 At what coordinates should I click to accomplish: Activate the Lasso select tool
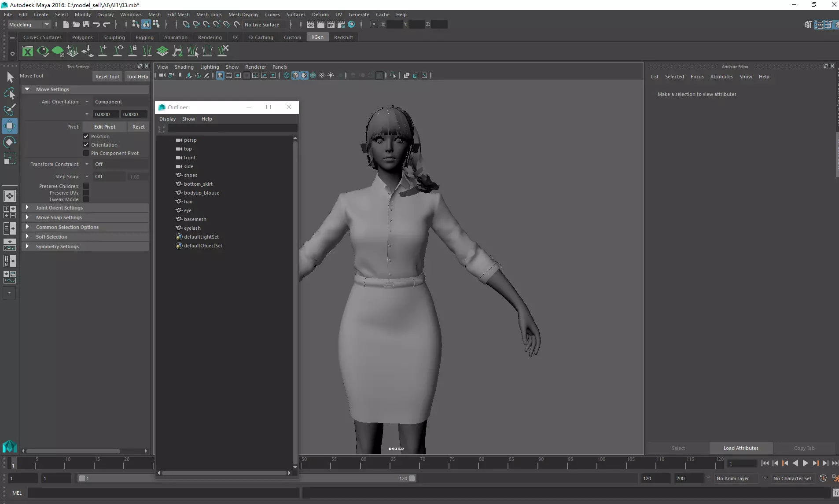(10, 93)
